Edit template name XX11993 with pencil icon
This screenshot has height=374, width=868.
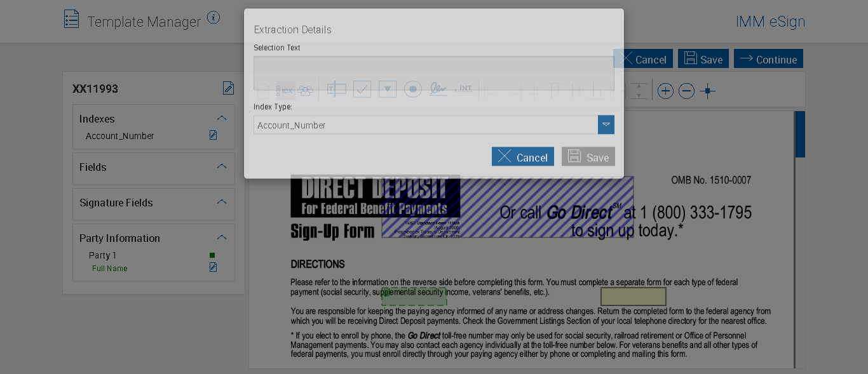[x=228, y=88]
